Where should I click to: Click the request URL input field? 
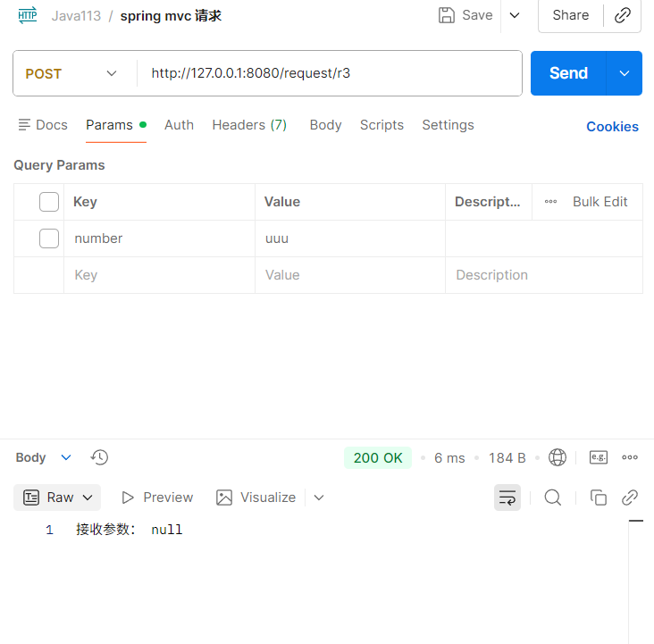pyautogui.click(x=330, y=73)
